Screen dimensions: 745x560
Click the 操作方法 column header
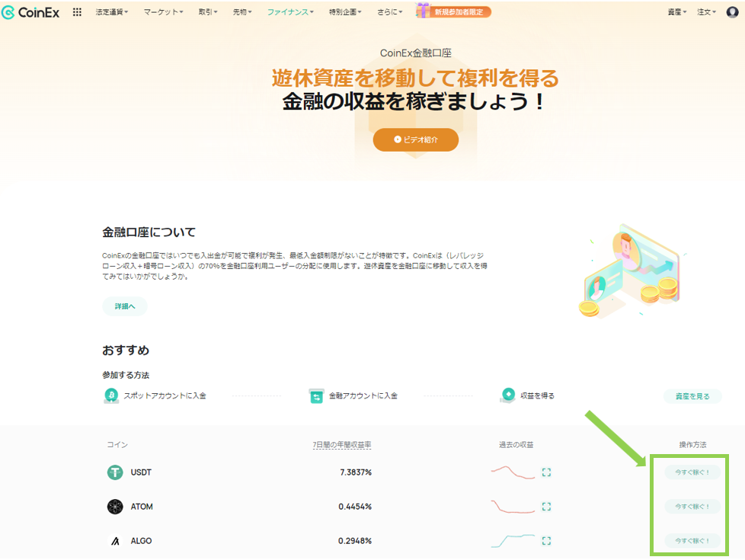692,444
